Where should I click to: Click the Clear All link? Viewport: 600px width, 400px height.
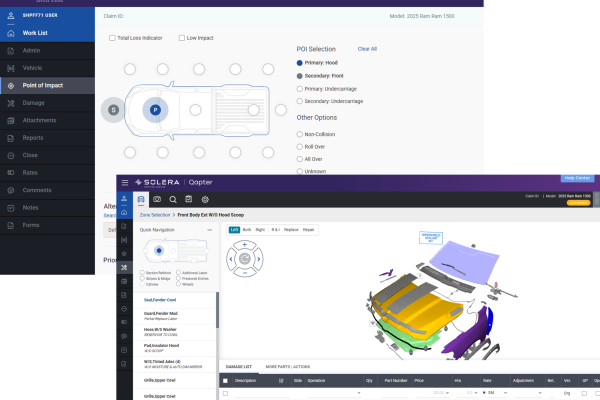367,48
